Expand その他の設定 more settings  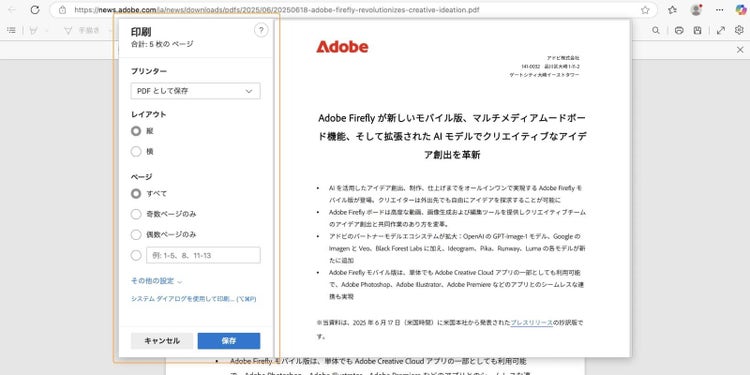[156, 281]
